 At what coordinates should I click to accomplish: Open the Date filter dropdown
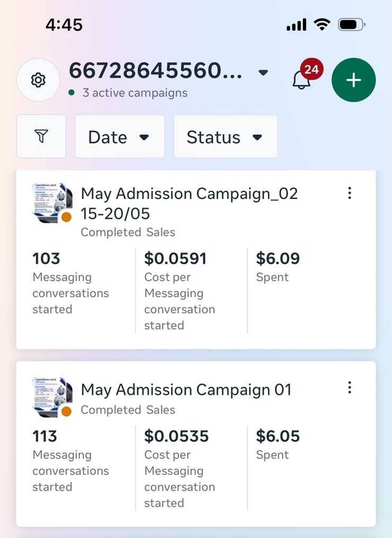[120, 136]
